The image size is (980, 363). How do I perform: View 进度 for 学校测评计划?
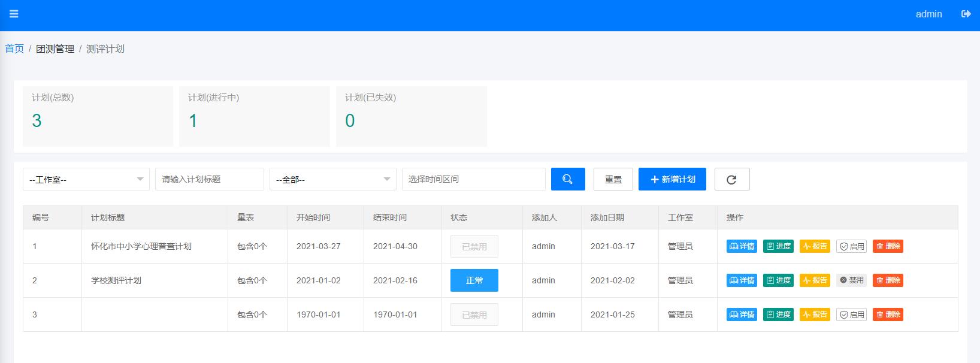coord(778,280)
